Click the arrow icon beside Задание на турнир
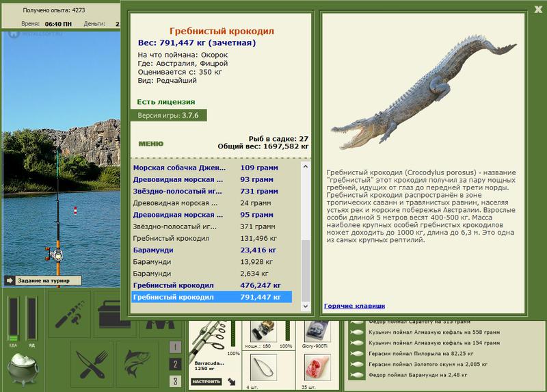 pos(10,280)
